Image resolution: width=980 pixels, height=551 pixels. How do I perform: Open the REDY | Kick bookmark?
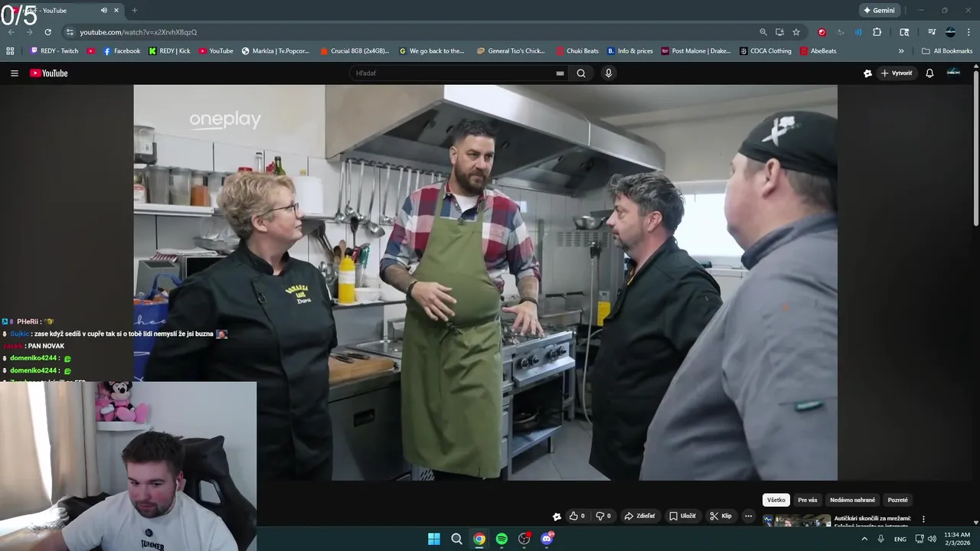click(x=169, y=51)
